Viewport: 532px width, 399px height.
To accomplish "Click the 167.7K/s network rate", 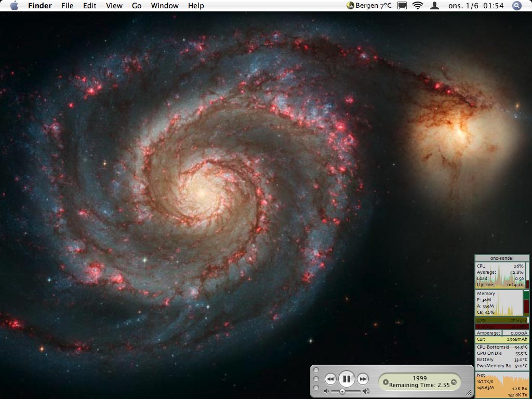I will click(x=485, y=381).
